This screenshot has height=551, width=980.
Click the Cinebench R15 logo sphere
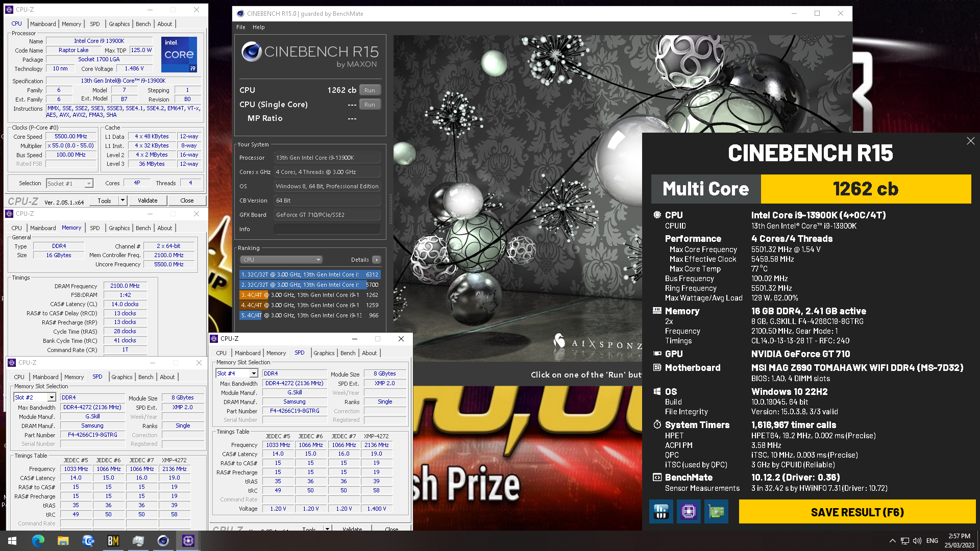coord(251,52)
